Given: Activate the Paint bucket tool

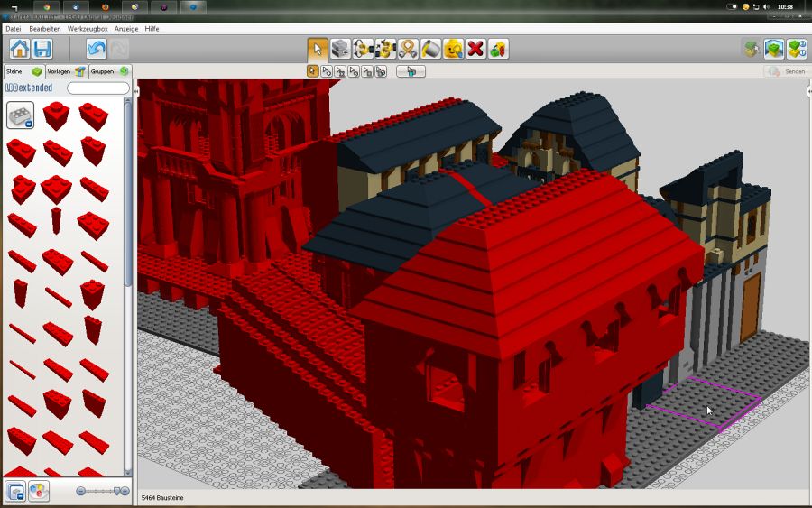Looking at the screenshot, I should point(430,49).
